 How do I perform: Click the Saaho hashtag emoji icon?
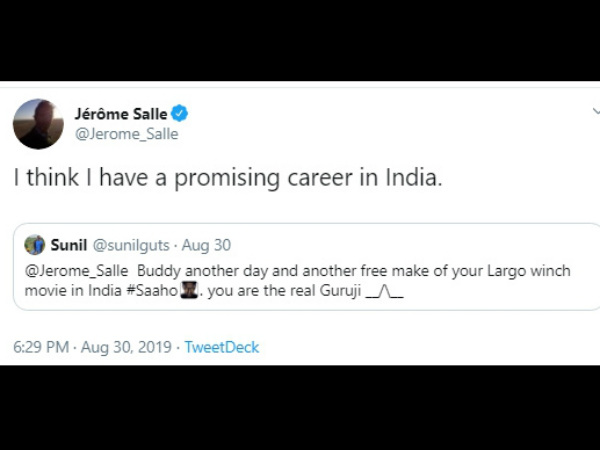[x=189, y=290]
